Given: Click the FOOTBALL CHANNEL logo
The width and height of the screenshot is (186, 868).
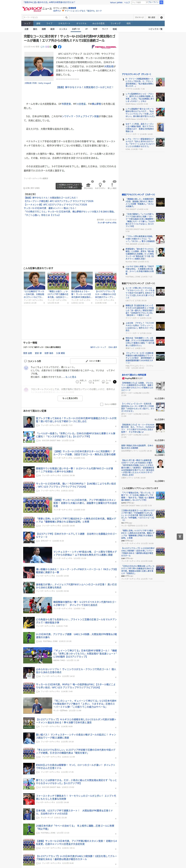Looking at the screenshot, I should coord(104,47).
